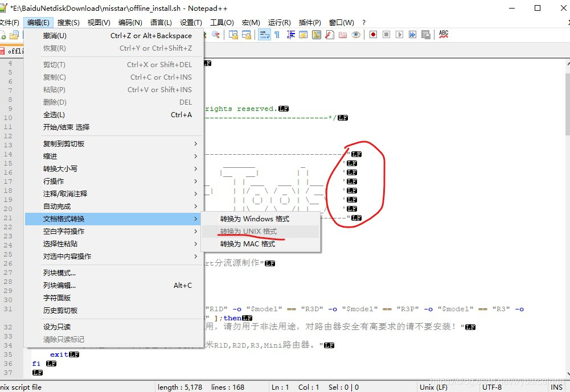Open the 宏(M) menu

click(x=251, y=23)
